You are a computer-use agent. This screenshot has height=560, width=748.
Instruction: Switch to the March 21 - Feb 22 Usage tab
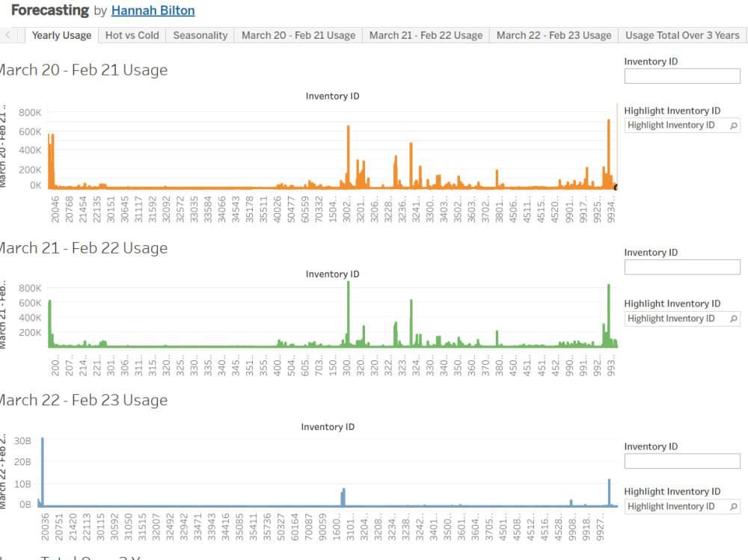click(x=425, y=34)
